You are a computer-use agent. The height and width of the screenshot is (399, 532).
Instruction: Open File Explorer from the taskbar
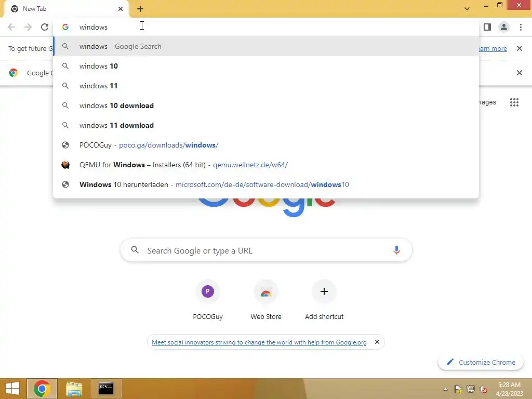pyautogui.click(x=74, y=389)
